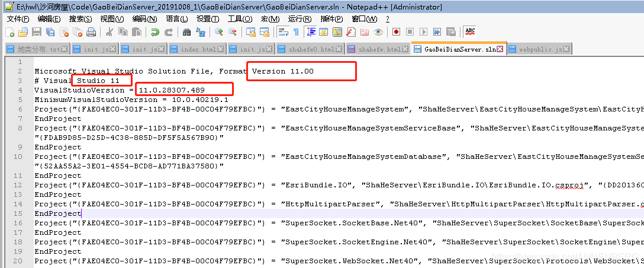Screen dimensions: 644x268
Task: Save the current file via floppy icon
Action: 37,32
